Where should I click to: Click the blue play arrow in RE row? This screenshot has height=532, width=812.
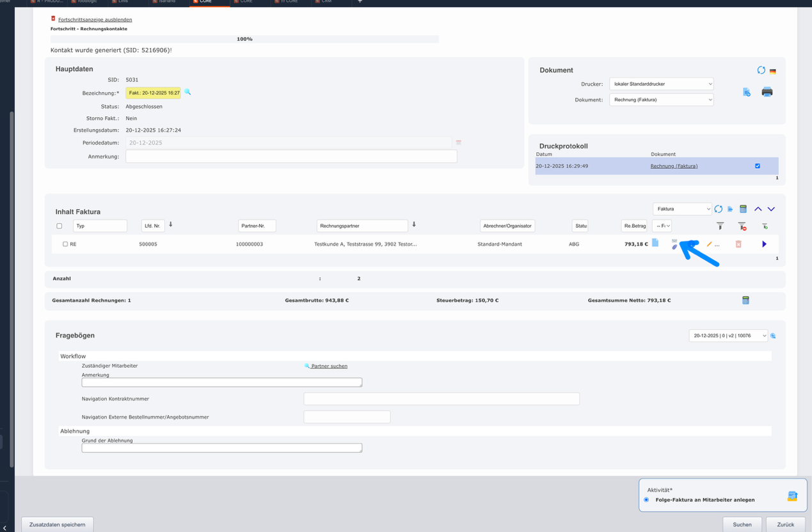click(764, 244)
